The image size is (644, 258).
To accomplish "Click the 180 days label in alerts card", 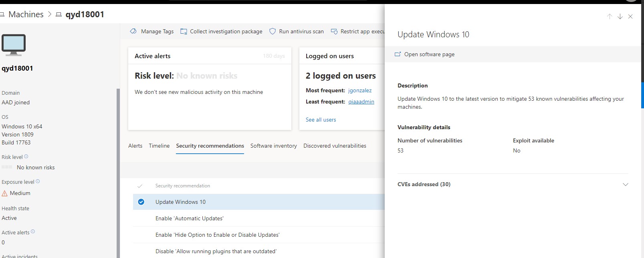I will pos(274,56).
